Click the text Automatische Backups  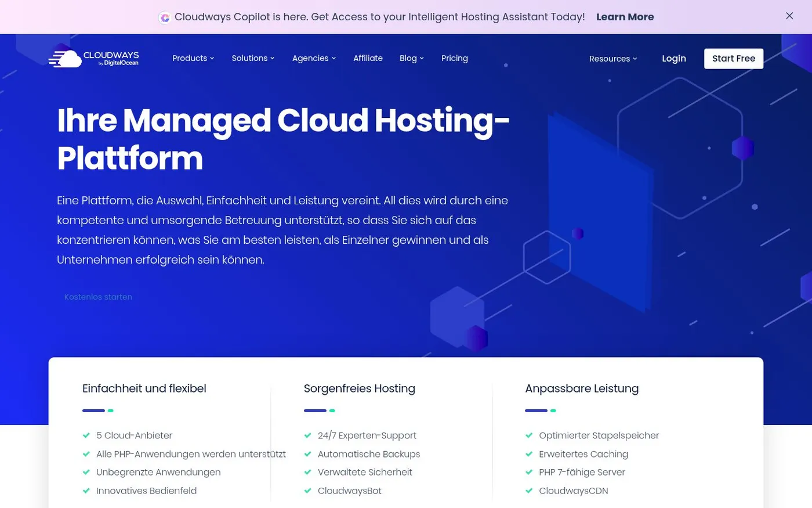point(369,454)
